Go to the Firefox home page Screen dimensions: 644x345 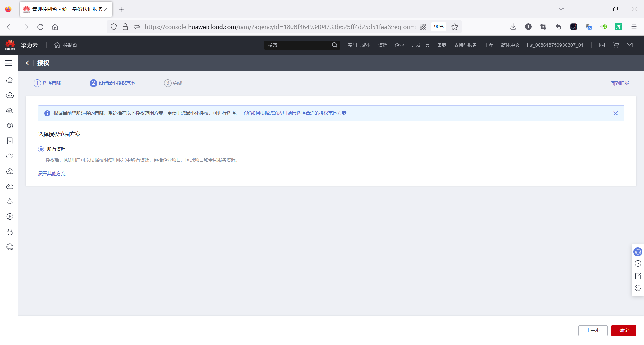click(x=55, y=27)
